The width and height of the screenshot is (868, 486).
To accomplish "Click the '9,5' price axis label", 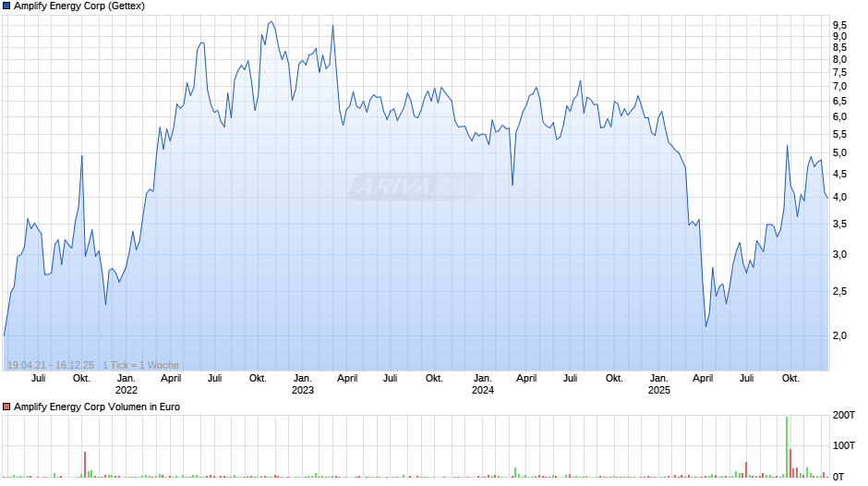I will pos(839,26).
